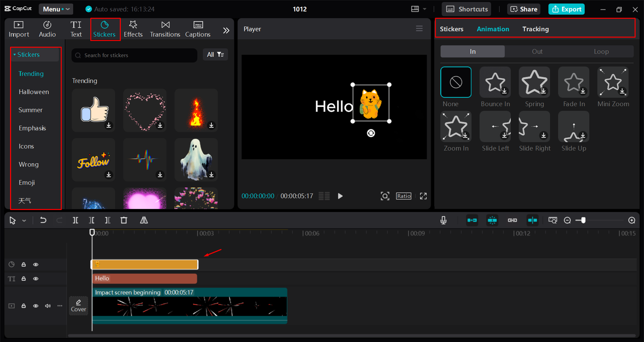Open the Player panel options menu
This screenshot has width=644, height=342.
(x=419, y=29)
